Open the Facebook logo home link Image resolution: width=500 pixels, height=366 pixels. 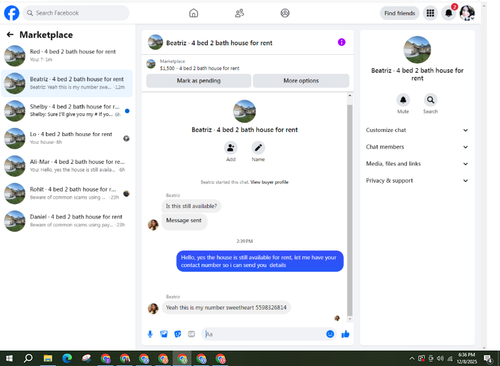(12, 13)
